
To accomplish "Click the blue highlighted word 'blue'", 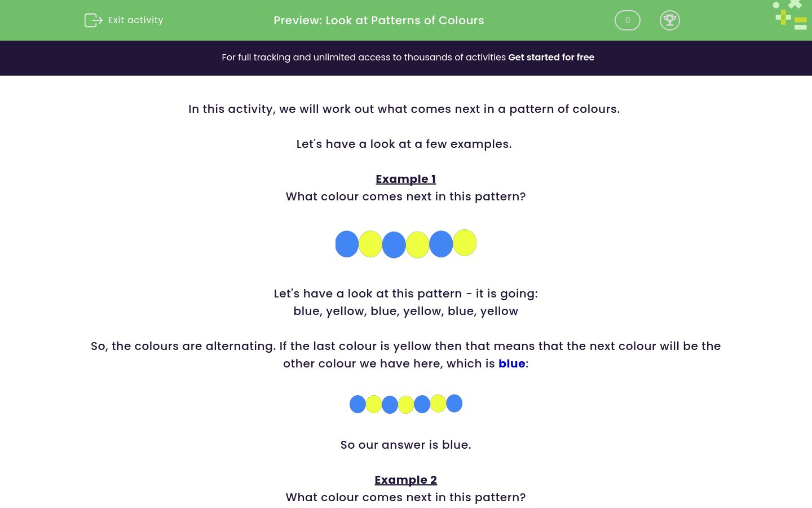I will [511, 364].
